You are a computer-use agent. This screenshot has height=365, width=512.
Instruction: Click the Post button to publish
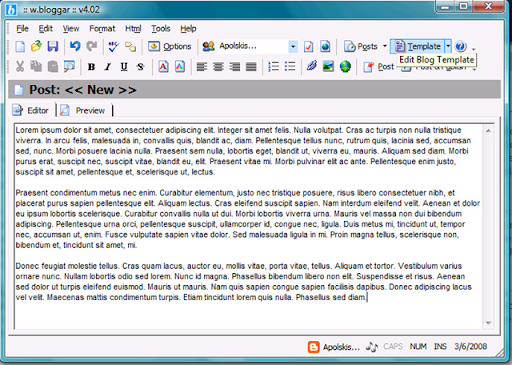pyautogui.click(x=379, y=67)
